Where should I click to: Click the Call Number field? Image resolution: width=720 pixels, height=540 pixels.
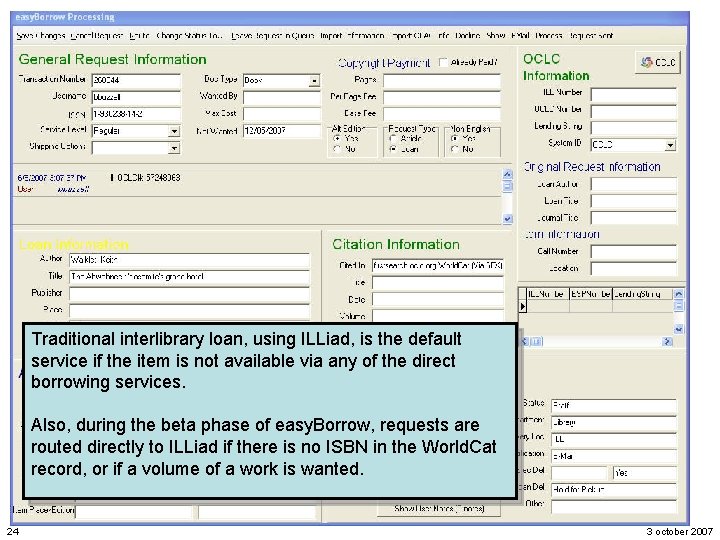634,252
